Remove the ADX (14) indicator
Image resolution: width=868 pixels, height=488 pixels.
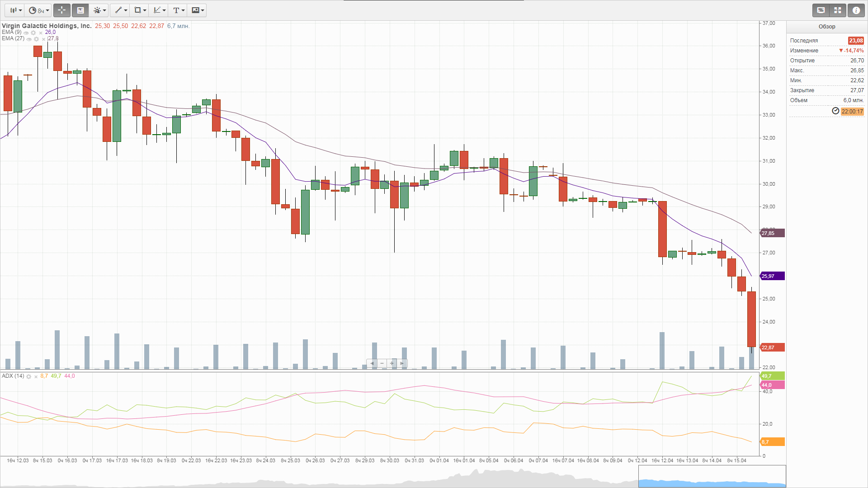[x=36, y=376]
